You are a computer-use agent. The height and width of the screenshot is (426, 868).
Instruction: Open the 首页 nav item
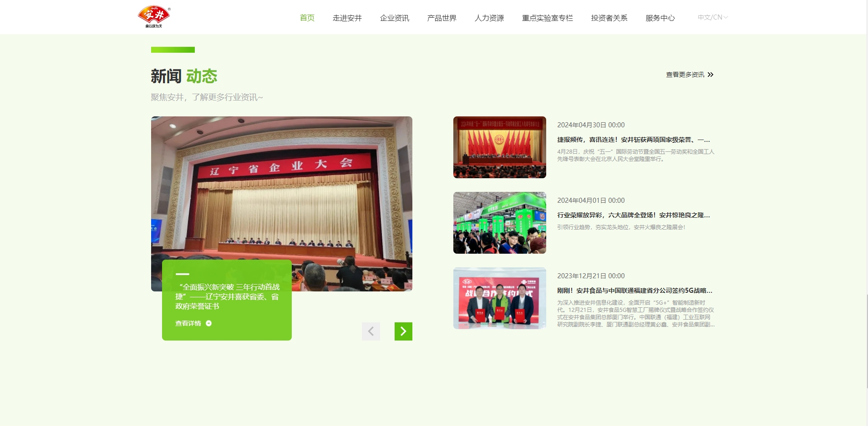click(x=307, y=18)
